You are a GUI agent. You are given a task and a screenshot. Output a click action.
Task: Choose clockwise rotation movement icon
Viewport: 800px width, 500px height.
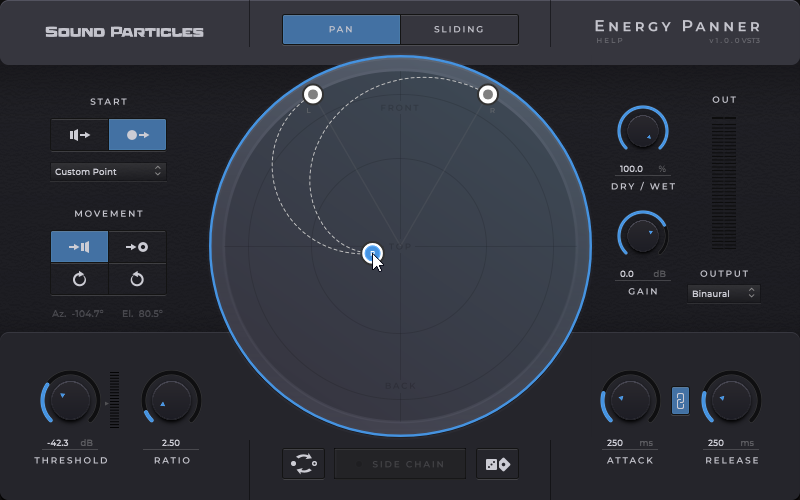pyautogui.click(x=80, y=279)
